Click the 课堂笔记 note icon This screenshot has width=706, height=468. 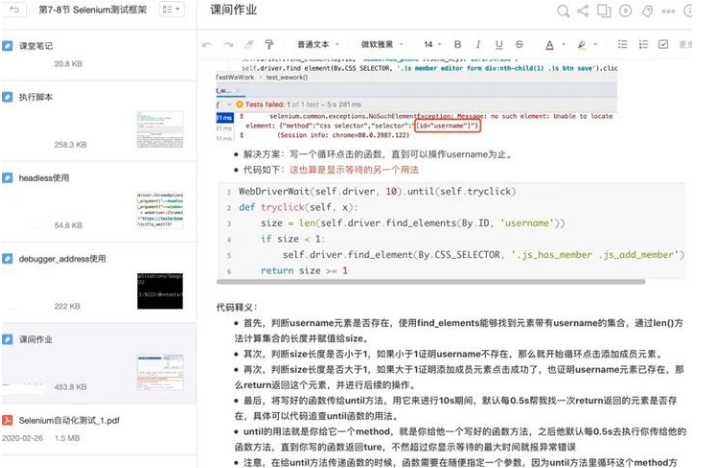pos(7,46)
